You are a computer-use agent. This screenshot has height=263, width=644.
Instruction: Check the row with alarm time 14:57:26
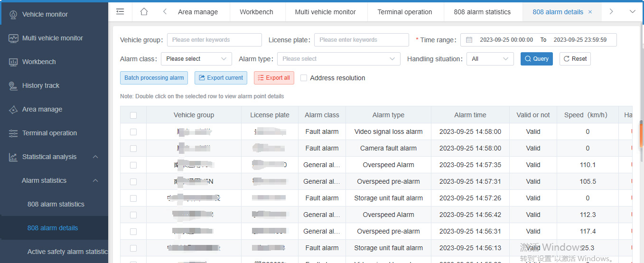133,198
